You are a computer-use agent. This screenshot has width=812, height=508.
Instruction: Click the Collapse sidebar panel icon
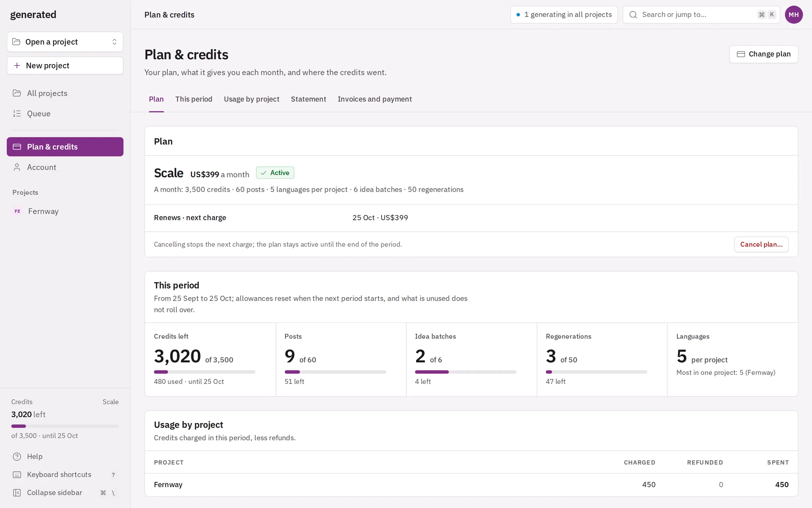pos(17,493)
